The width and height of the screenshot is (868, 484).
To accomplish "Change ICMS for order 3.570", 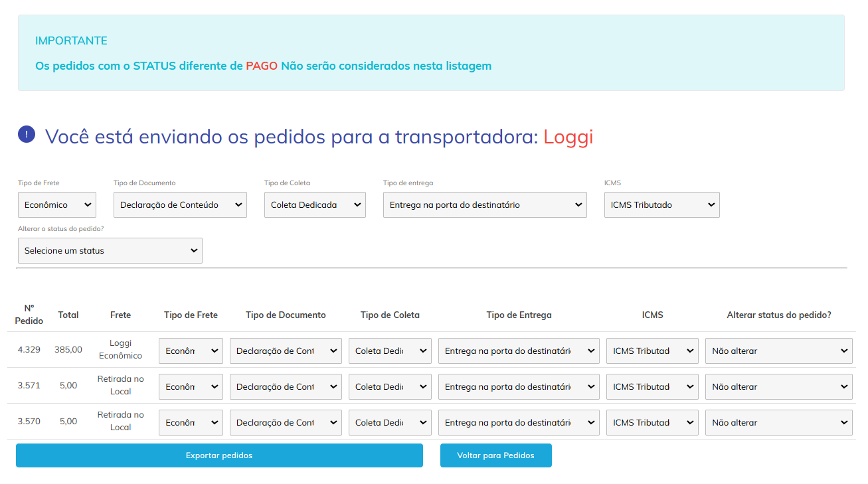I will (652, 422).
